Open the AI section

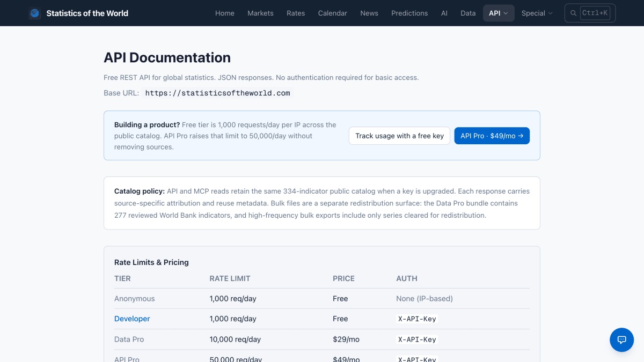tap(444, 13)
